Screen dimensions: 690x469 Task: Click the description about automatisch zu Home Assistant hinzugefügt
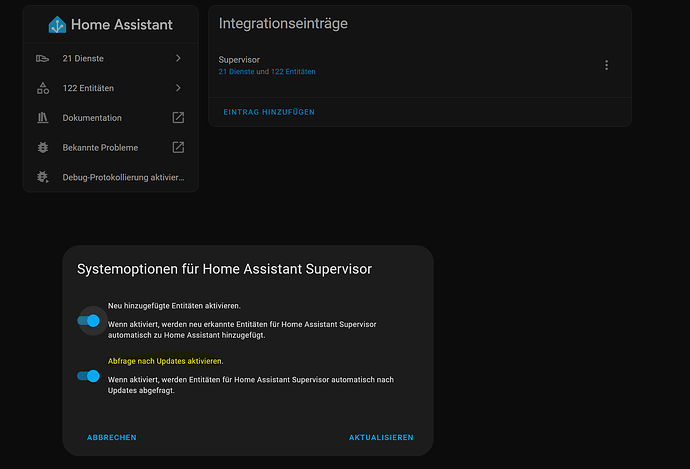242,330
